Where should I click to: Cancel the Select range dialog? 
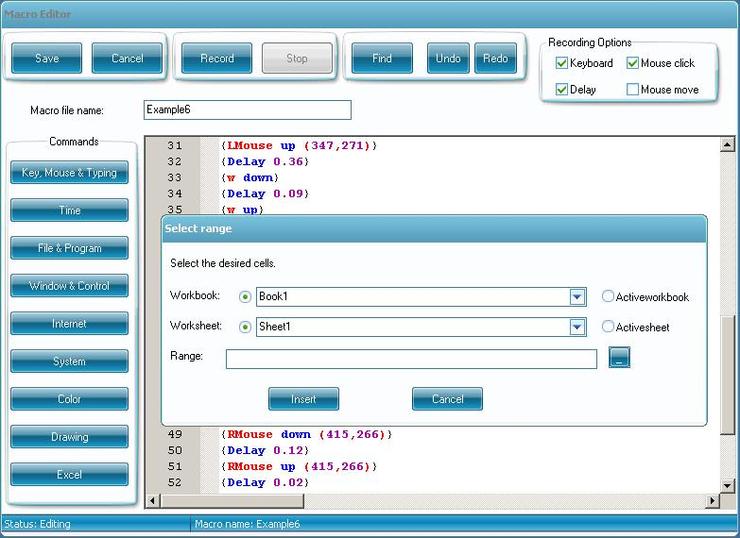pos(447,399)
